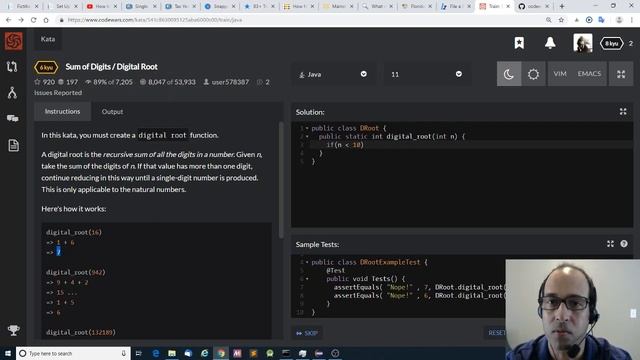Open the training icon in sidebar
The height and width of the screenshot is (360, 640).
coord(12,67)
